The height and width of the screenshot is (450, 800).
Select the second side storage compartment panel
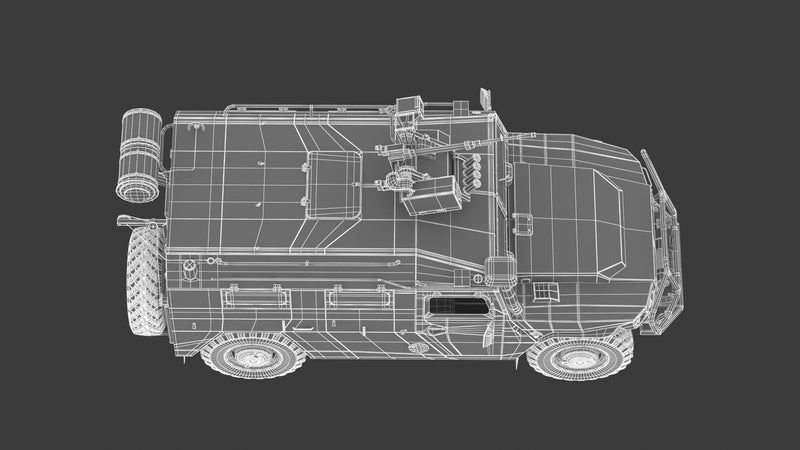point(356,295)
